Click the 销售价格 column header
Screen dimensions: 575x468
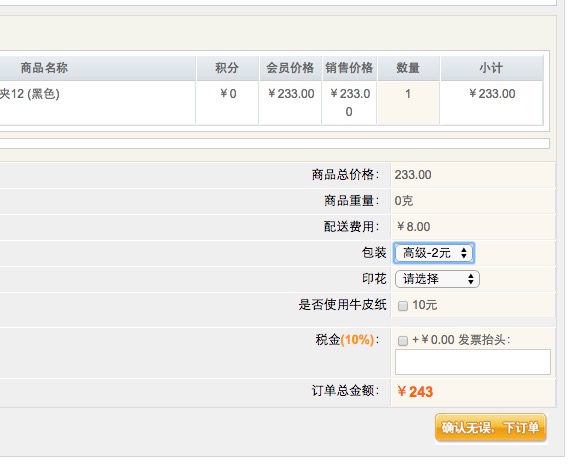point(349,68)
